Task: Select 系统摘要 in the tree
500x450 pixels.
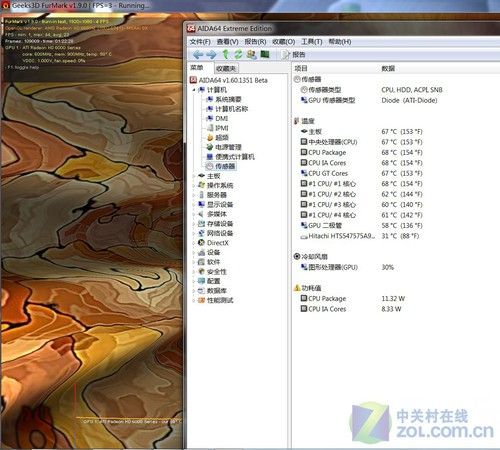Action: click(224, 99)
